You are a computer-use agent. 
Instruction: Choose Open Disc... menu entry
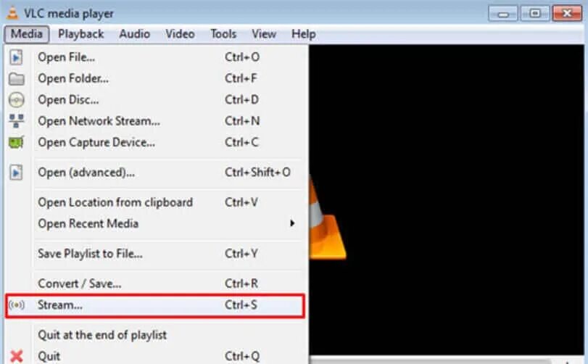tap(155, 100)
